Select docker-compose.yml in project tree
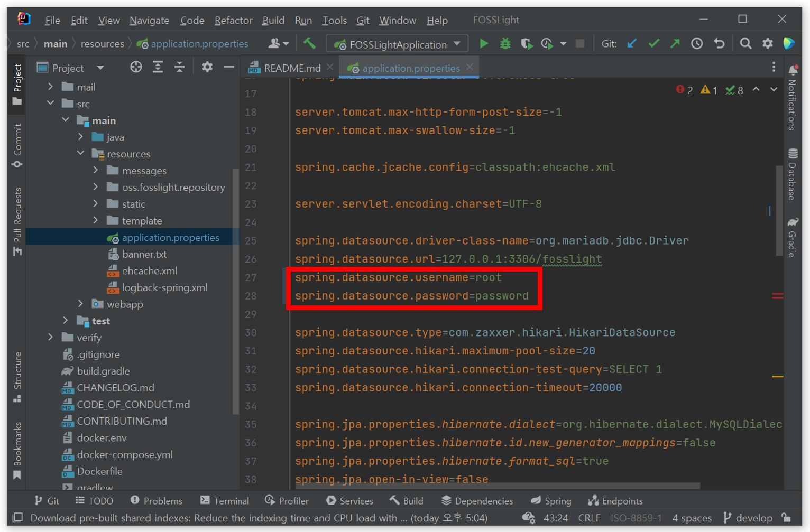The height and width of the screenshot is (532, 810). (x=125, y=454)
